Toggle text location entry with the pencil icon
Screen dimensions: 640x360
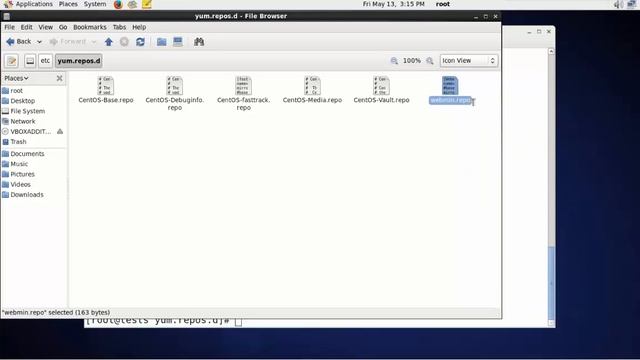click(x=11, y=61)
